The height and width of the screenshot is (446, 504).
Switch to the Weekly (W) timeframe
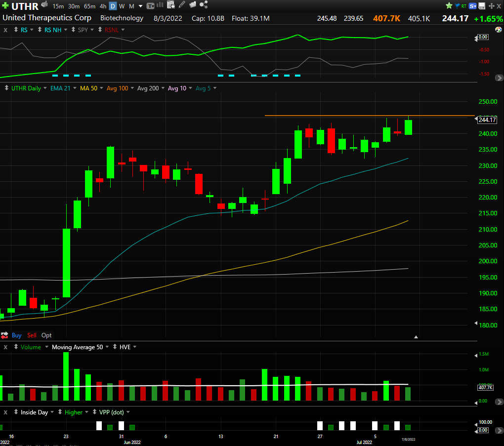click(x=122, y=6)
